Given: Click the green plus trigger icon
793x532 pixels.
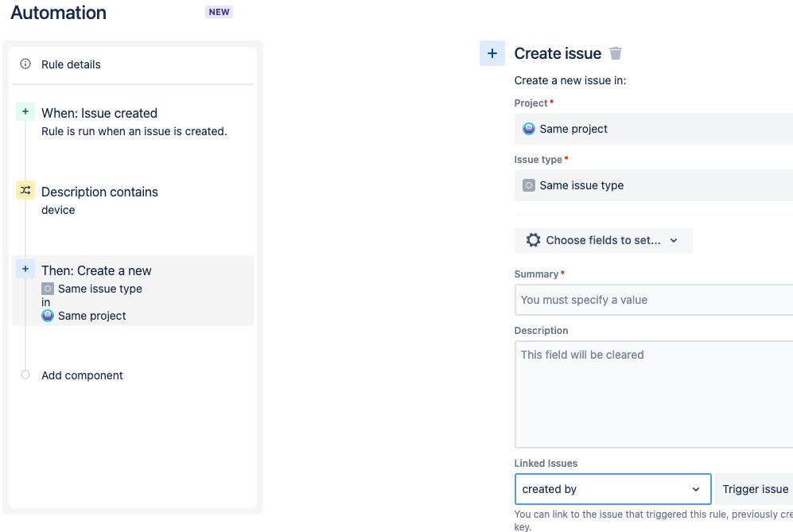Looking at the screenshot, I should pos(25,112).
